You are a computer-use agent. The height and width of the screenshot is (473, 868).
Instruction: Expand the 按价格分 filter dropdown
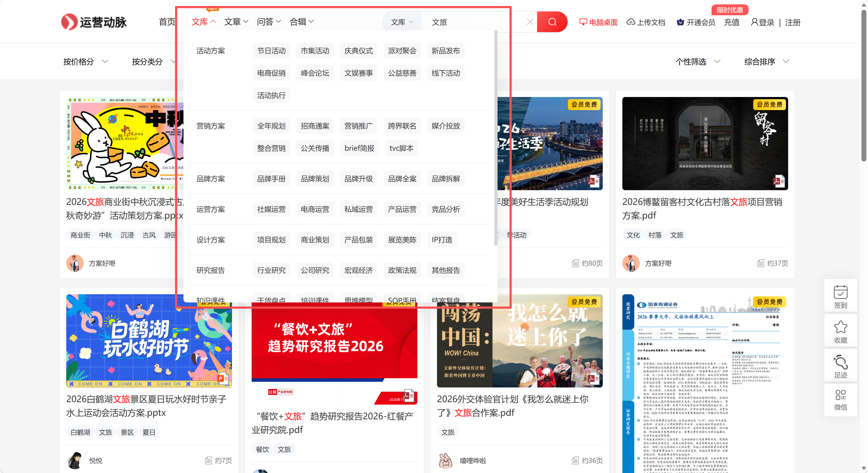86,62
